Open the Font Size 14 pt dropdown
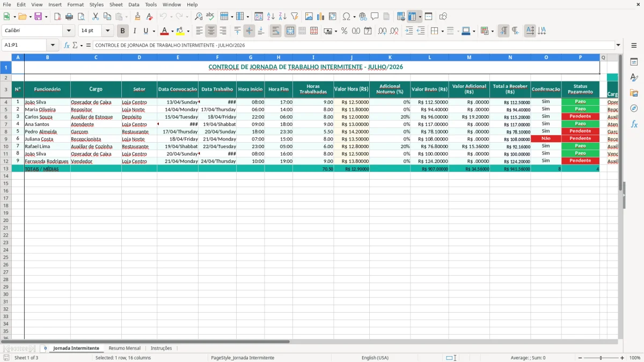644x362 pixels. coord(108,31)
